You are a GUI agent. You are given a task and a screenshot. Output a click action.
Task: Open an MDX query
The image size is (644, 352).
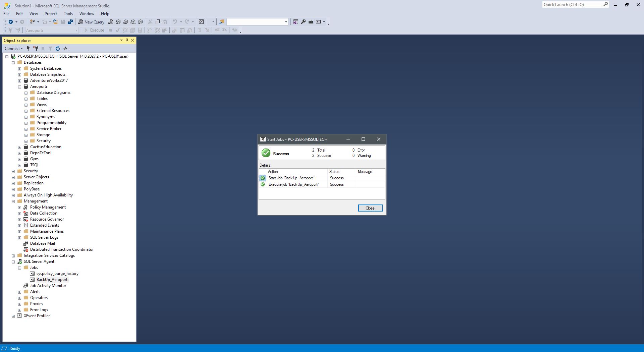118,22
